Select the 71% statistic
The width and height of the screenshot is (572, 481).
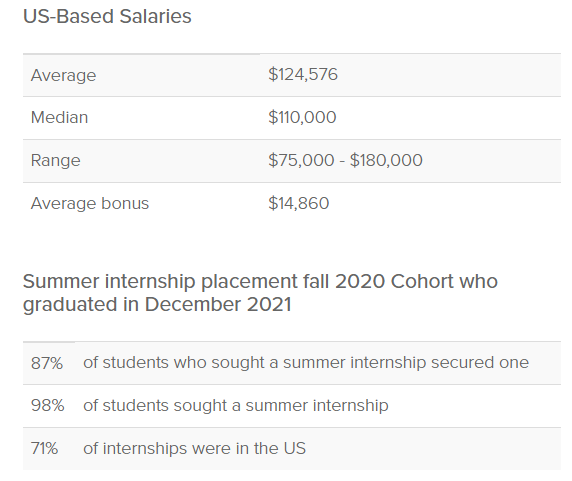[44, 449]
